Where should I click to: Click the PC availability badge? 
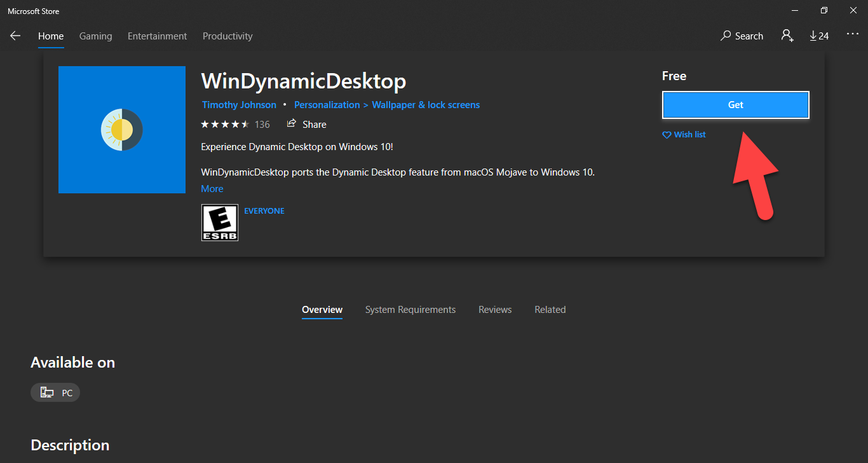click(x=55, y=392)
